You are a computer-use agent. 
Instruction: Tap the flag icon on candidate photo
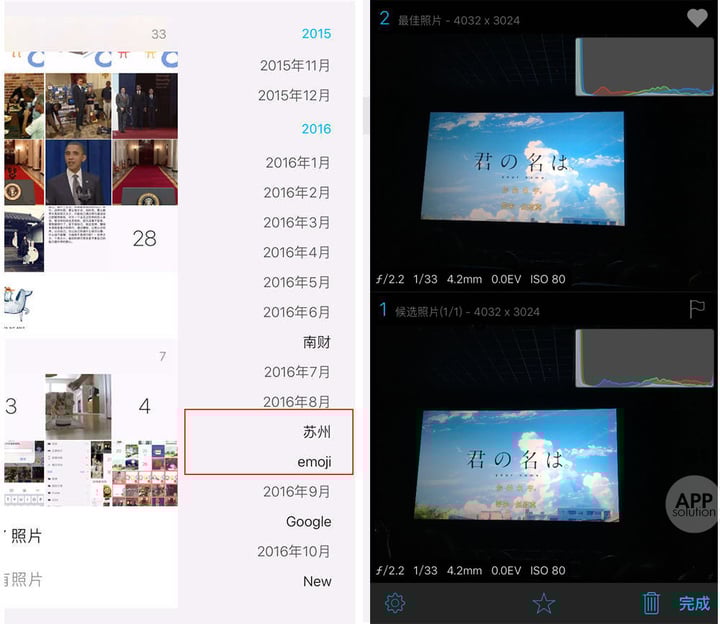point(697,309)
